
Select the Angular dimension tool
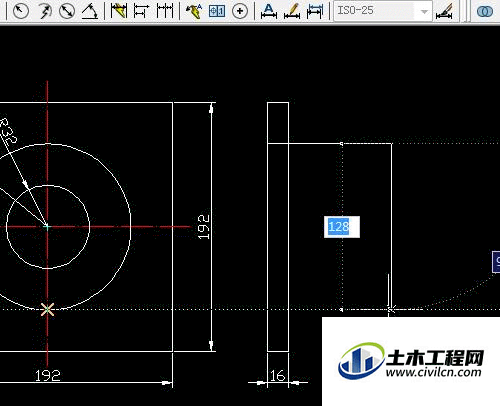(x=90, y=11)
